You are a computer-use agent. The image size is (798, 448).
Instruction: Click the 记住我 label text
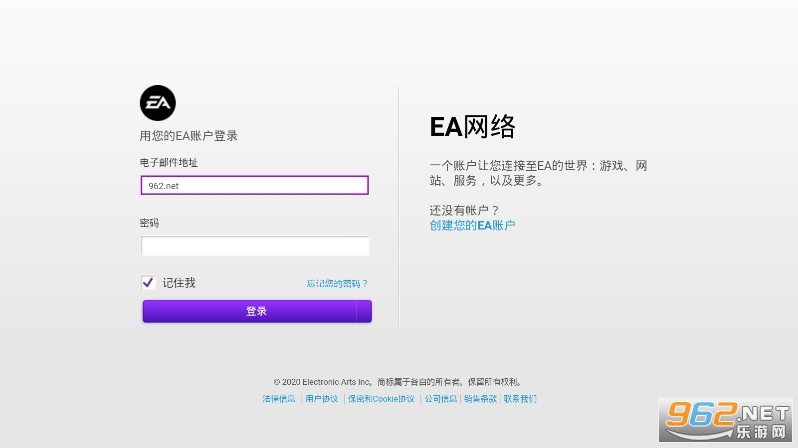click(x=179, y=283)
